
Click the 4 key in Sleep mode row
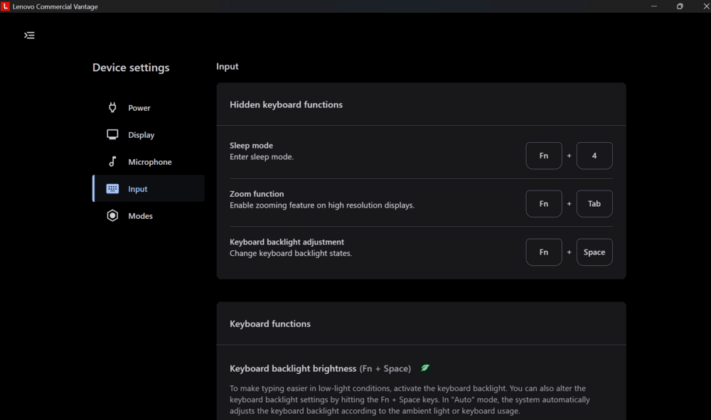tap(594, 156)
